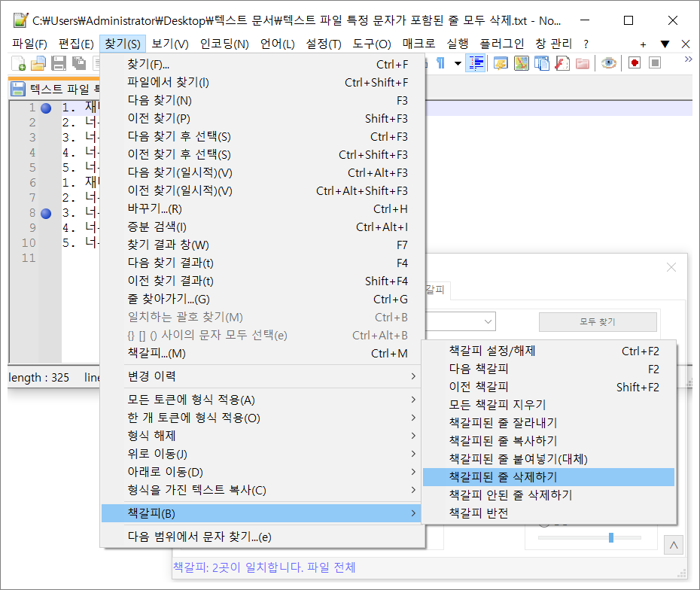700x590 pixels.
Task: Expand the 변경 이력 submenu
Action: tap(263, 376)
